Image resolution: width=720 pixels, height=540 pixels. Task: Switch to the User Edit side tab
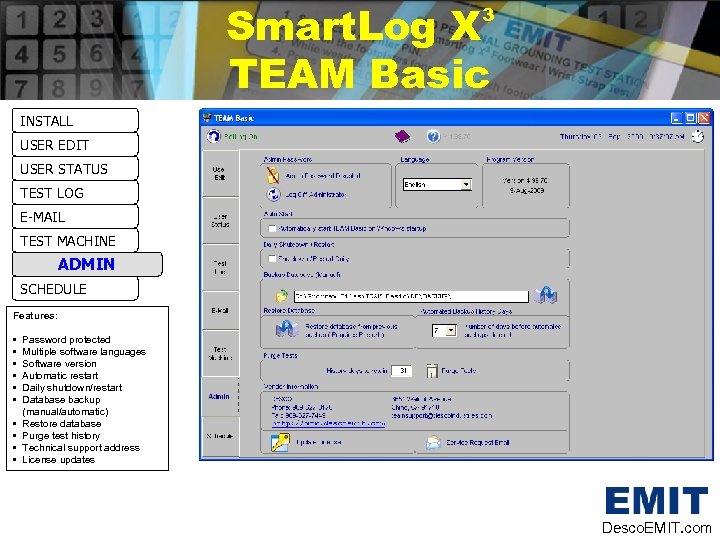tap(220, 173)
